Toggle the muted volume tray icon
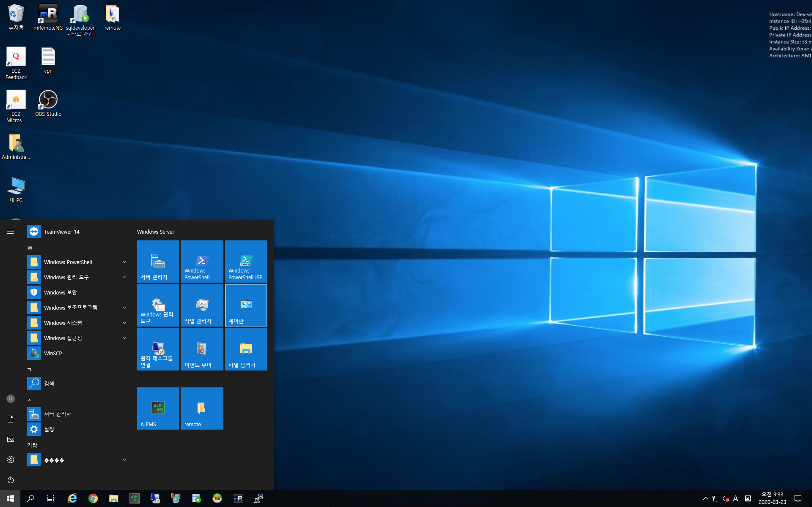Image resolution: width=812 pixels, height=507 pixels. [x=726, y=499]
